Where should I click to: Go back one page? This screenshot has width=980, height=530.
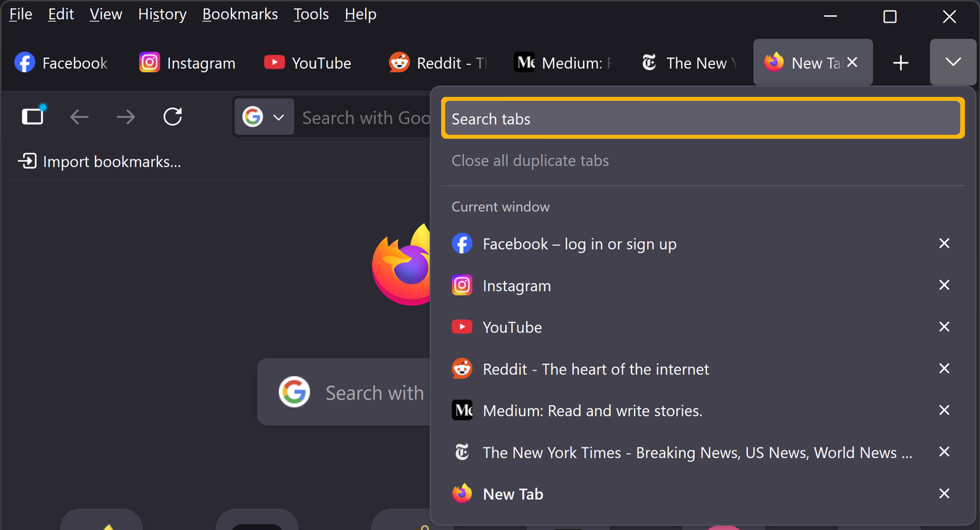(80, 116)
